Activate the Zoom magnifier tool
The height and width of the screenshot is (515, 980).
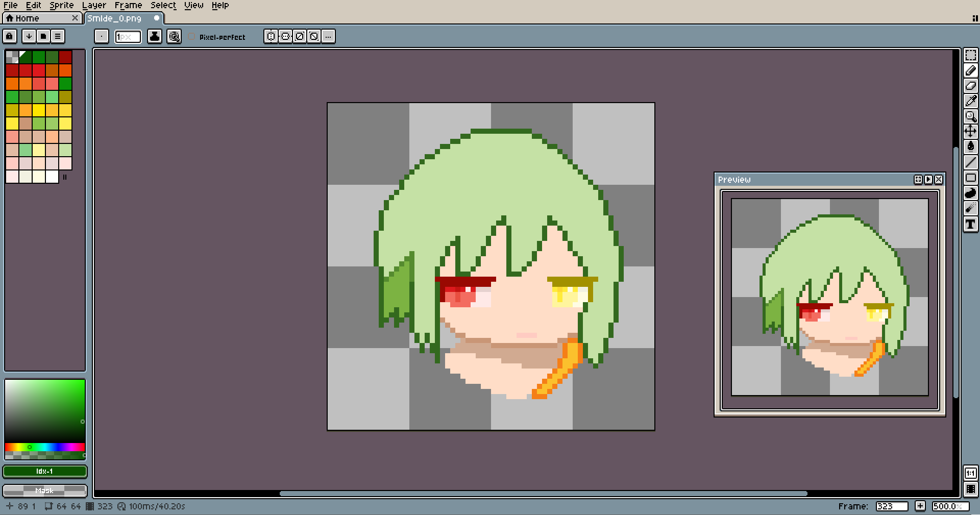pos(970,116)
